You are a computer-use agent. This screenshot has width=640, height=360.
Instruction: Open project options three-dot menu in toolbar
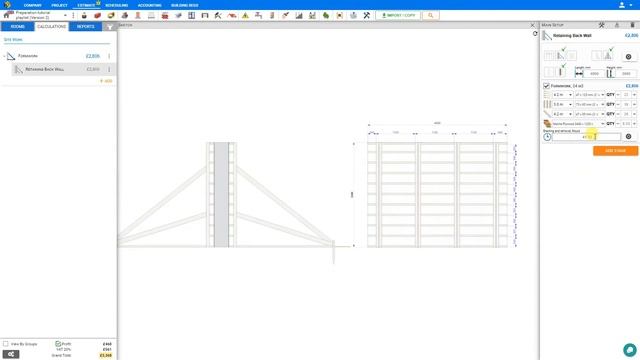click(73, 16)
